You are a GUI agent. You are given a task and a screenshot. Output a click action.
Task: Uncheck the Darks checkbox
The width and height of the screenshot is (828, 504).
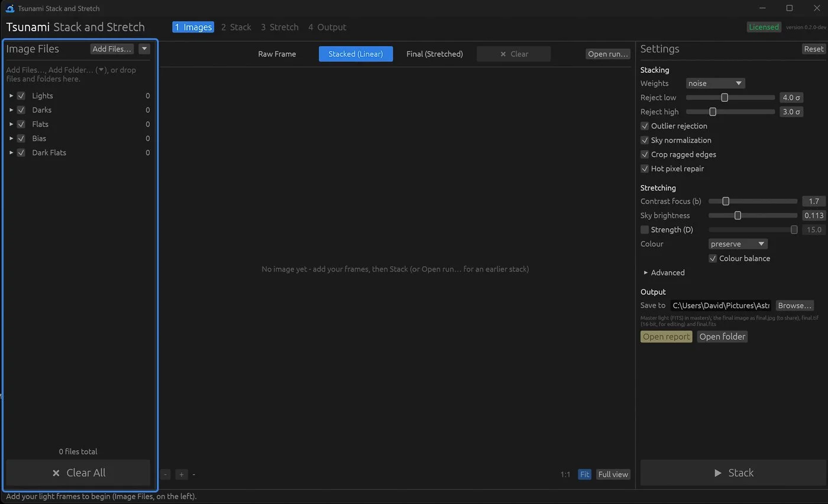click(x=21, y=110)
